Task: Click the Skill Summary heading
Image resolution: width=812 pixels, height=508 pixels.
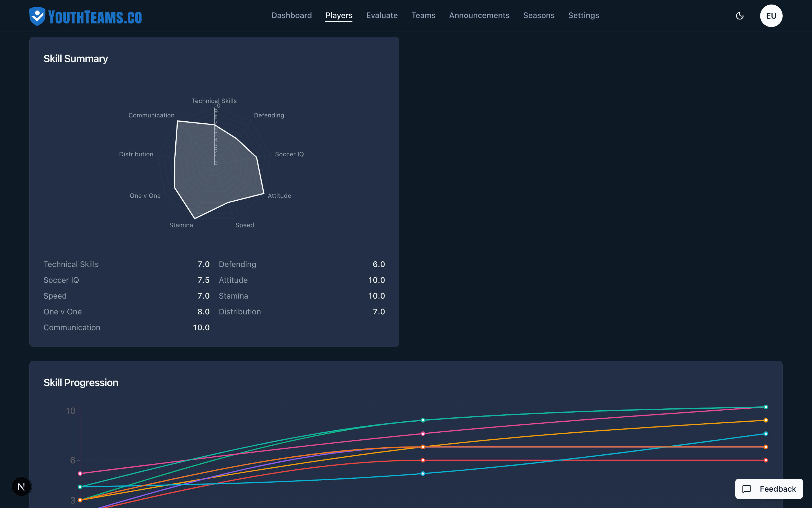Action: click(76, 59)
